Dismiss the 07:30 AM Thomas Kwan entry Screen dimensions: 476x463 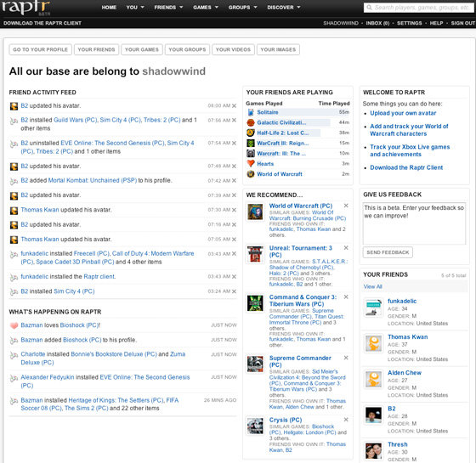pos(234,210)
